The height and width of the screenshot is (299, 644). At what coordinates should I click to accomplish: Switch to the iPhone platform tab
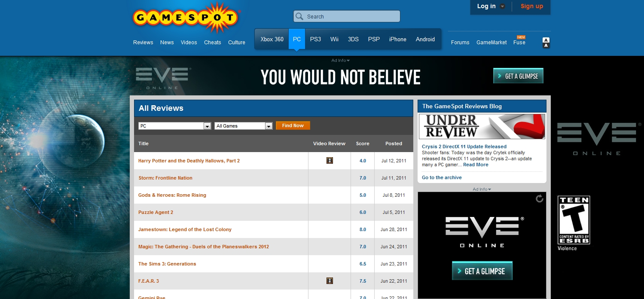tap(398, 39)
